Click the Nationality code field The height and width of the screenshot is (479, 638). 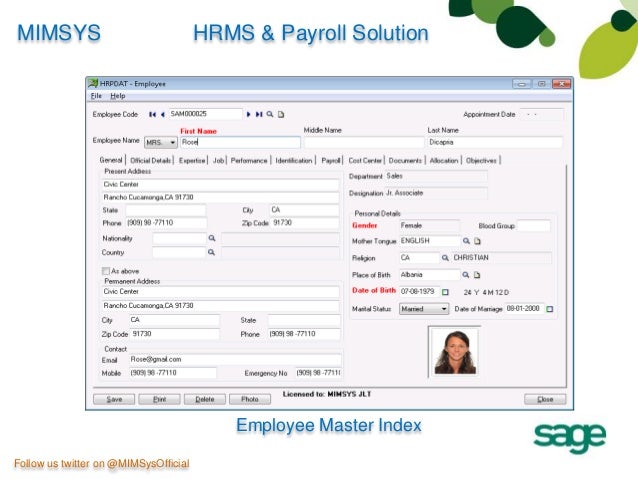point(179,238)
